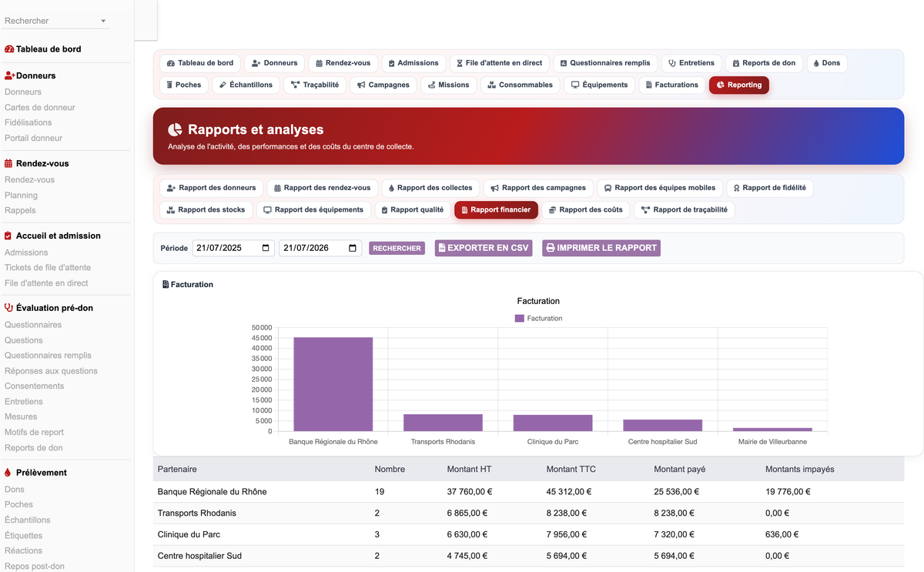Open the Tableau de bord sidebar gauge icon

tap(9, 49)
